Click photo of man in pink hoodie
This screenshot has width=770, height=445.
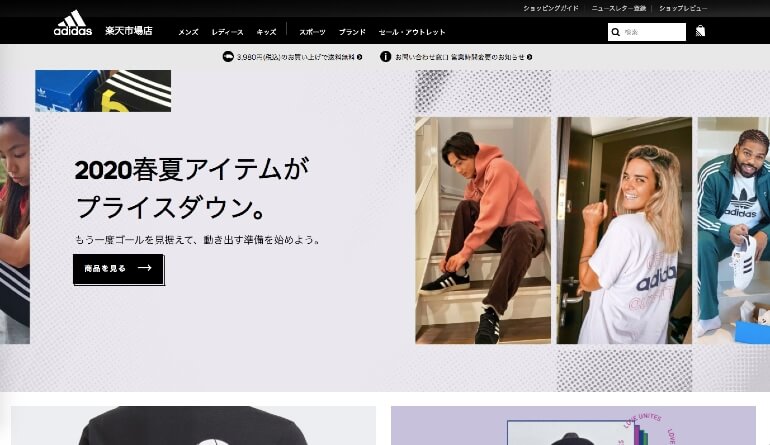point(483,230)
